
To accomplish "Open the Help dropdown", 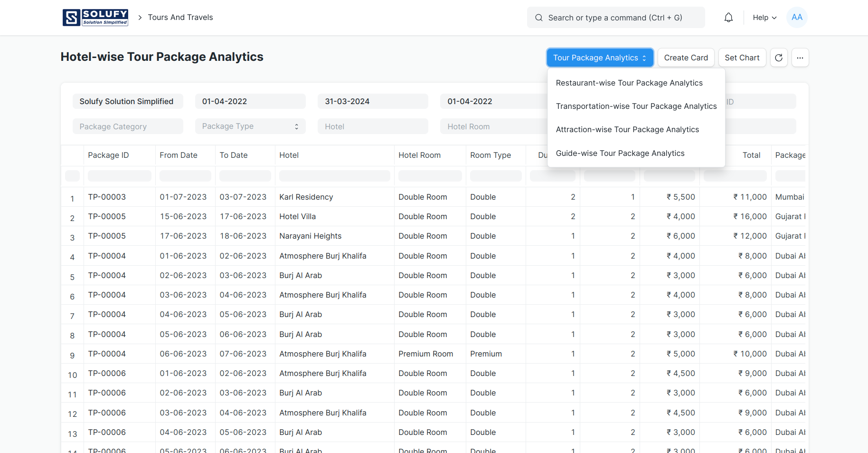I will coord(764,18).
